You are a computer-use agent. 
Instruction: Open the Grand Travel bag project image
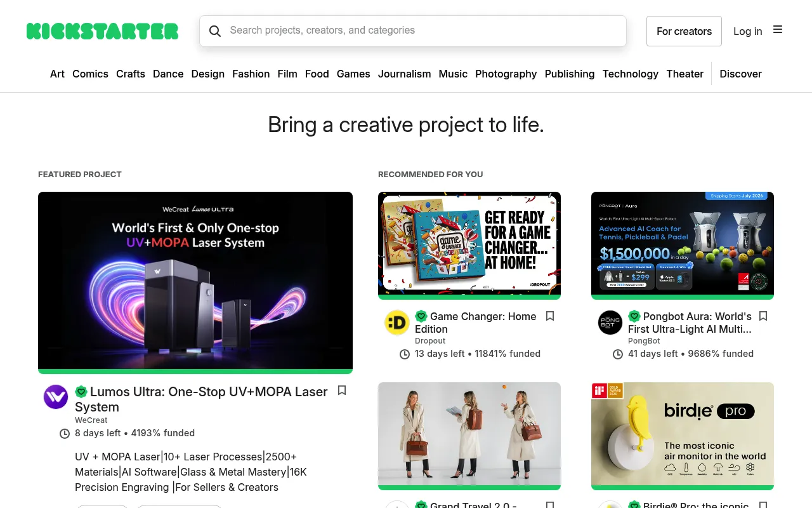pos(469,434)
